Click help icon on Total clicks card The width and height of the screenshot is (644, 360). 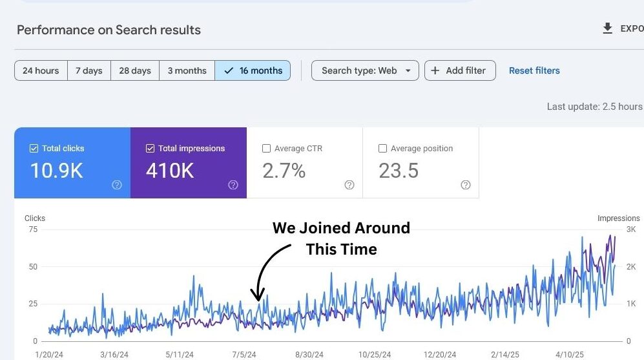[x=117, y=185]
